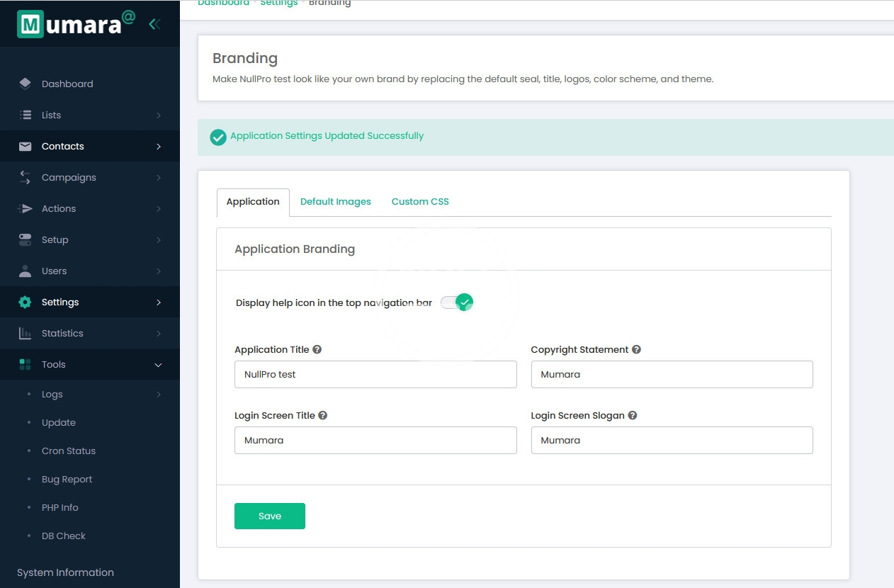Viewport: 894px width, 588px height.
Task: Switch to the Default Images tab
Action: coord(335,201)
